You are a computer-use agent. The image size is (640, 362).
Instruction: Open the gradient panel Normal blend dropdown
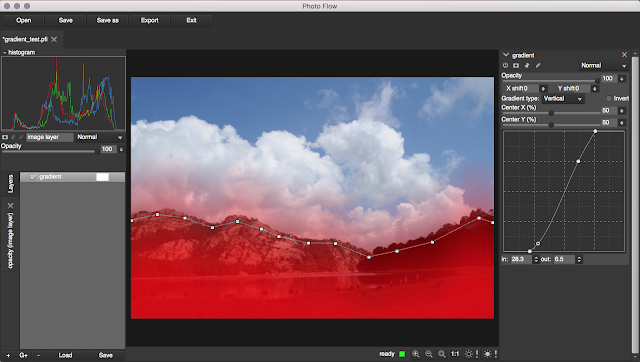coord(603,66)
